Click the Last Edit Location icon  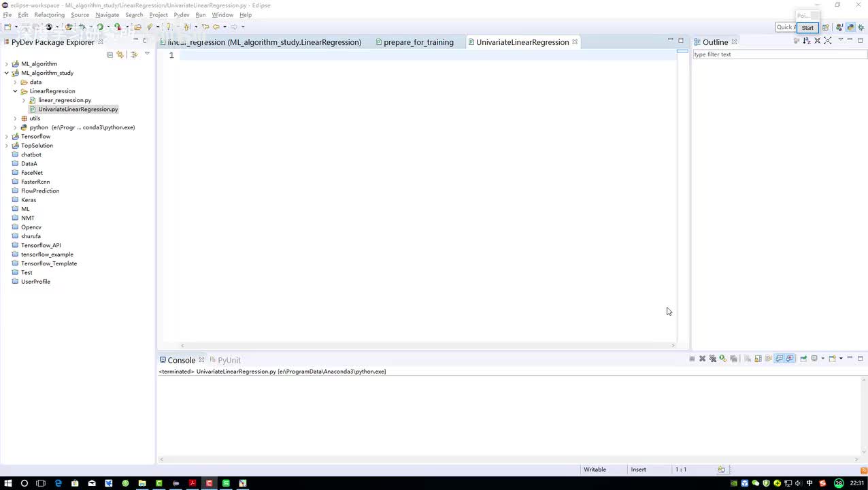pos(205,27)
